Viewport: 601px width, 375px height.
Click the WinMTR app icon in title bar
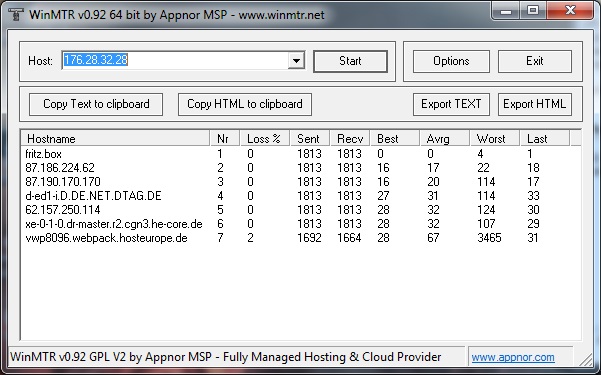pyautogui.click(x=16, y=14)
